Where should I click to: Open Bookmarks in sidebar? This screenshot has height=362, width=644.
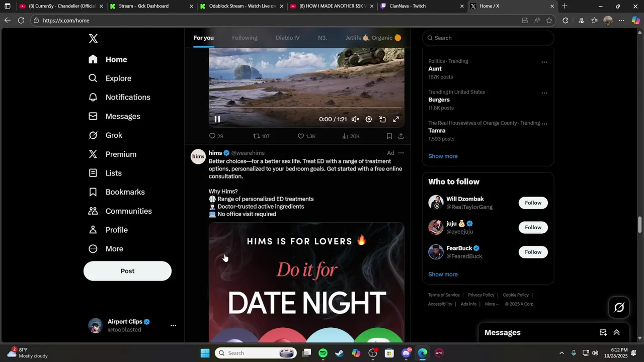point(116,192)
